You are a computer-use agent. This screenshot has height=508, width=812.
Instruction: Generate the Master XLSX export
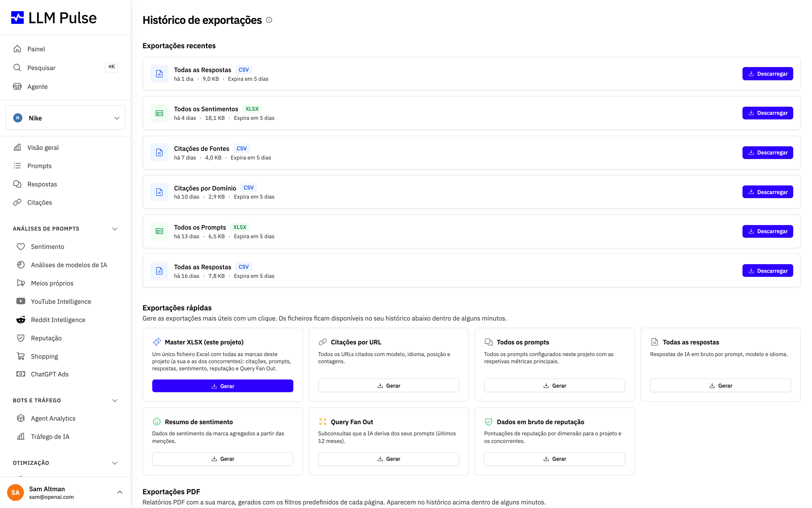[223, 386]
